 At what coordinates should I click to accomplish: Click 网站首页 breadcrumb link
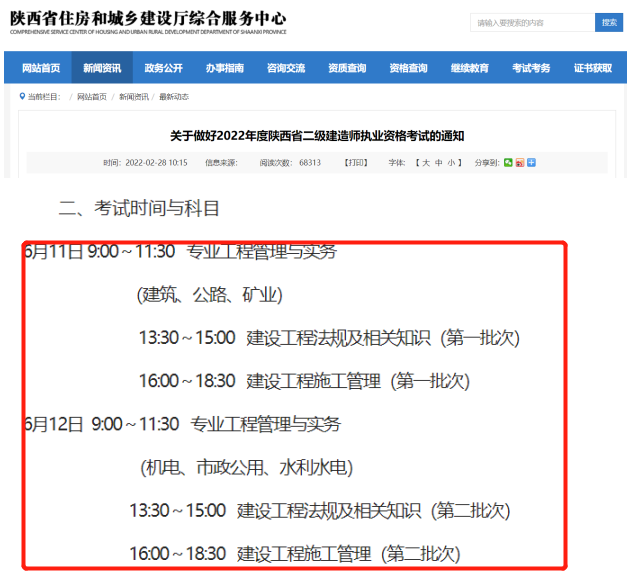[93, 97]
